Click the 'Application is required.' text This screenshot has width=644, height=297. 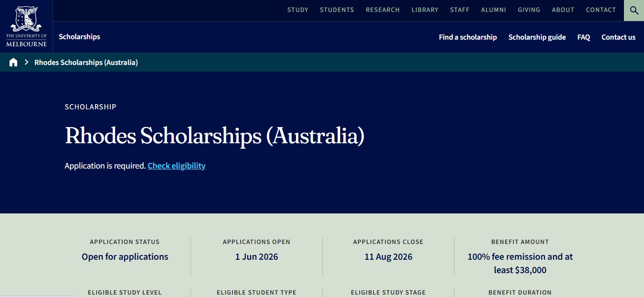pyautogui.click(x=105, y=166)
